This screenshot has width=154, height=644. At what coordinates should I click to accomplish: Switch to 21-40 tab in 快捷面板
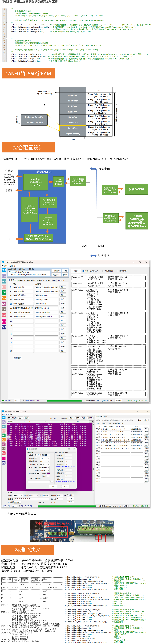click(104, 423)
